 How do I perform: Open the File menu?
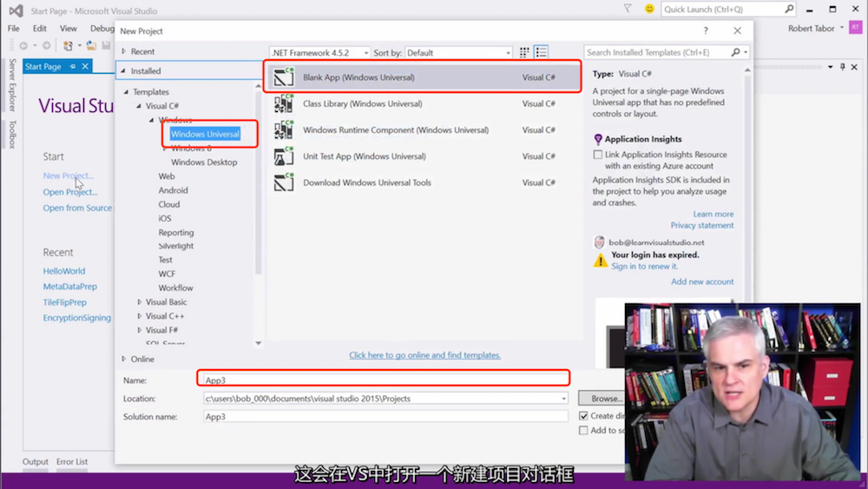pos(14,29)
